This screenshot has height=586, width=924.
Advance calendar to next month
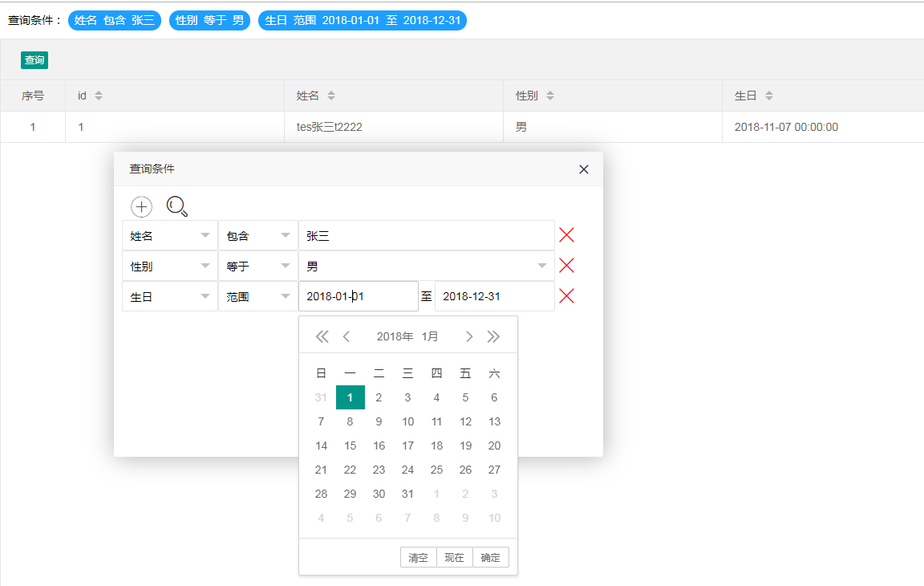click(469, 336)
